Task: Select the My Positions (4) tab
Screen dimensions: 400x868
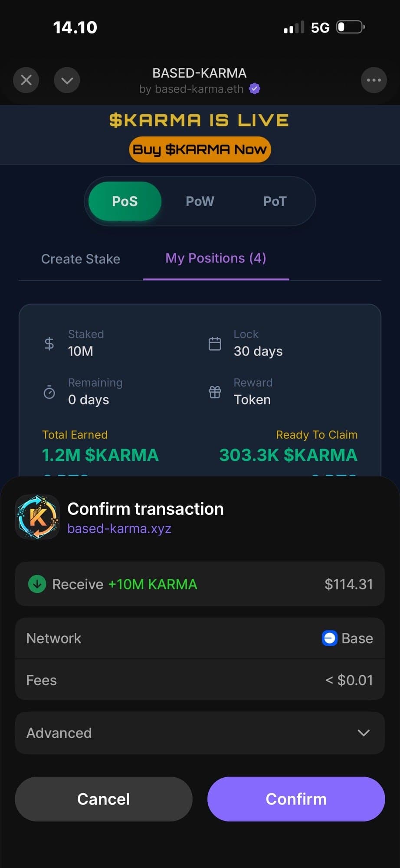Action: (x=216, y=259)
